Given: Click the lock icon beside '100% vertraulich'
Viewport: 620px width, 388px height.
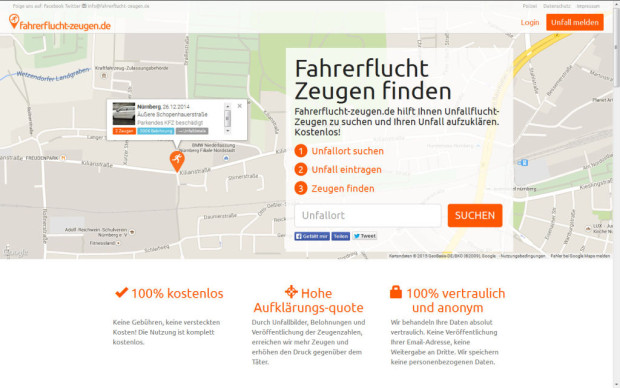Looking at the screenshot, I should pyautogui.click(x=396, y=292).
